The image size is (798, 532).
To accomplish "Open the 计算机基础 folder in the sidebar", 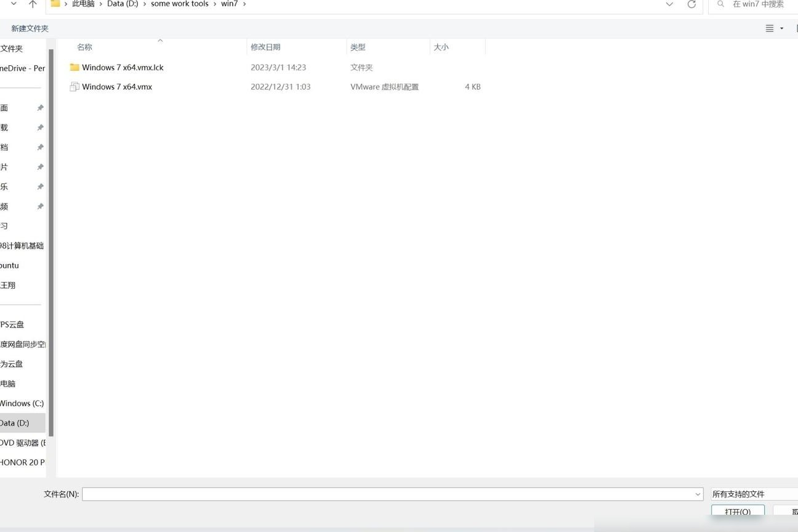I will pos(23,246).
